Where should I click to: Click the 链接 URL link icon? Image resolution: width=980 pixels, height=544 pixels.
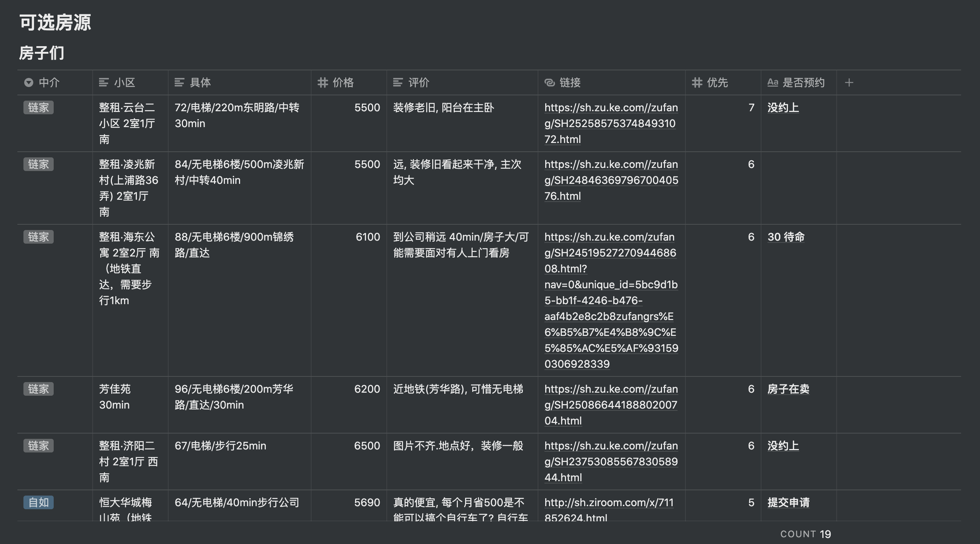point(549,82)
